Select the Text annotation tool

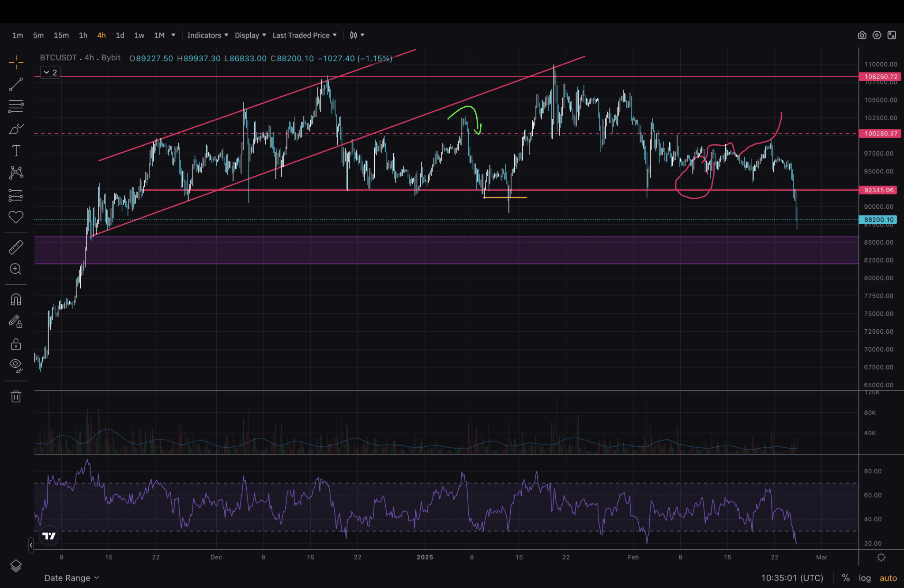[x=16, y=151]
